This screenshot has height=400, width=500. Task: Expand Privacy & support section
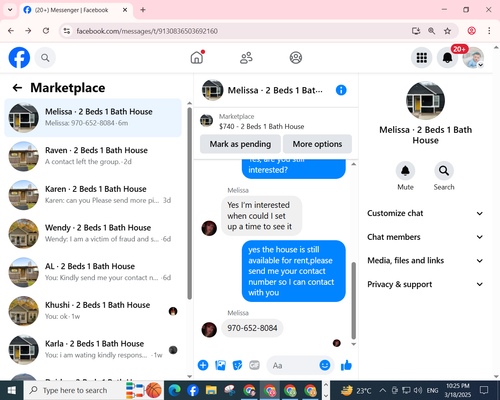coord(425,284)
